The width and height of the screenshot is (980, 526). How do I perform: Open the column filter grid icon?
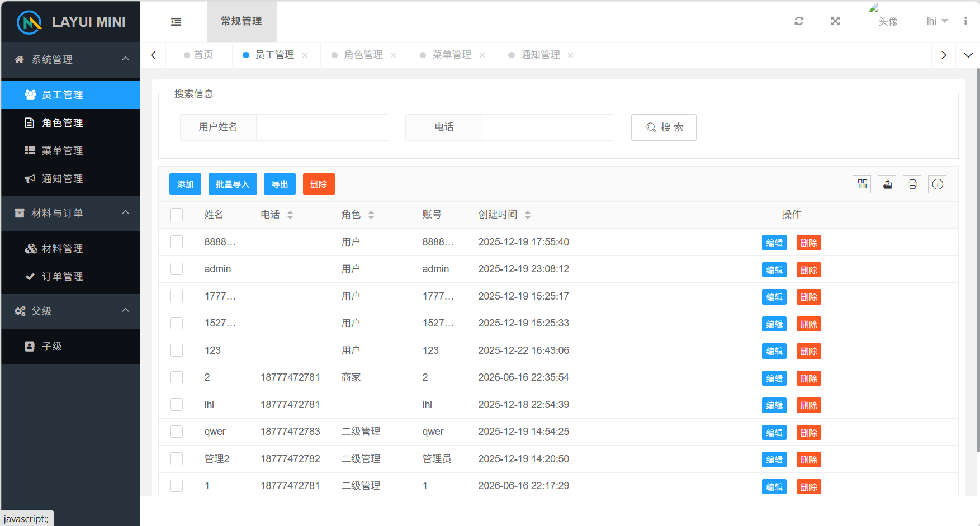point(863,184)
